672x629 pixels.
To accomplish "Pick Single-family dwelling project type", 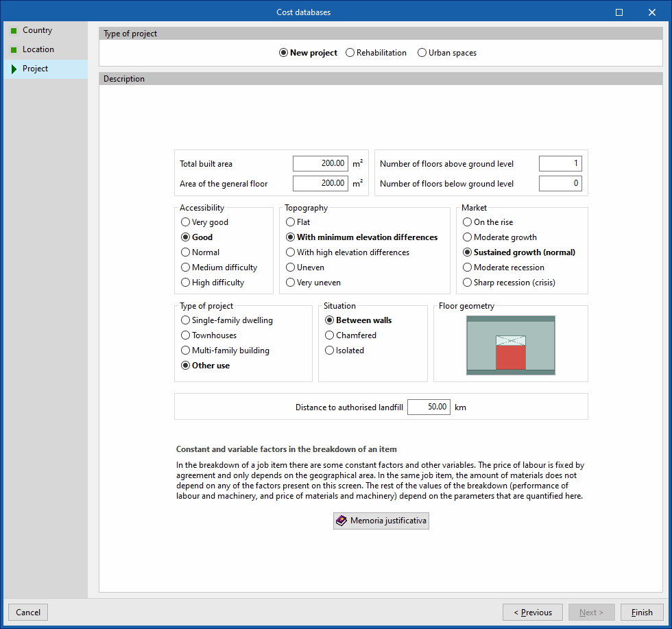I will pos(227,320).
